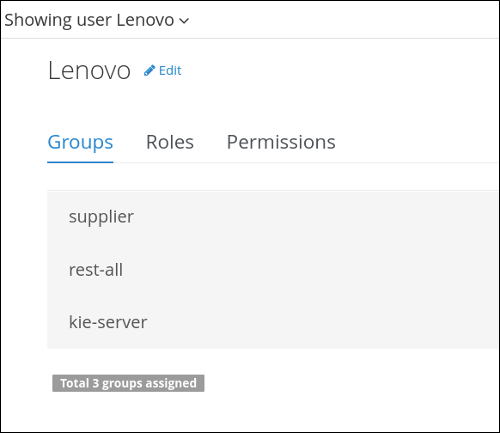Select the Groups tab

tap(80, 142)
